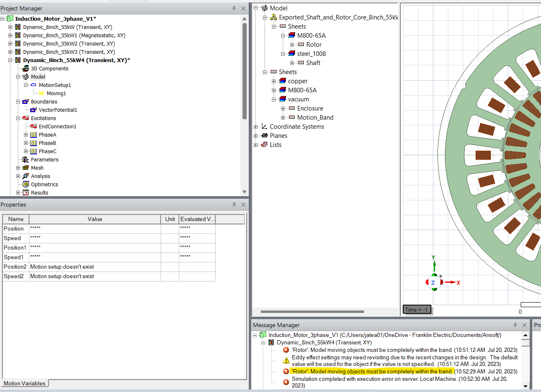Expand the PhaseA winding node
The height and width of the screenshot is (392, 541).
pyautogui.click(x=26, y=135)
